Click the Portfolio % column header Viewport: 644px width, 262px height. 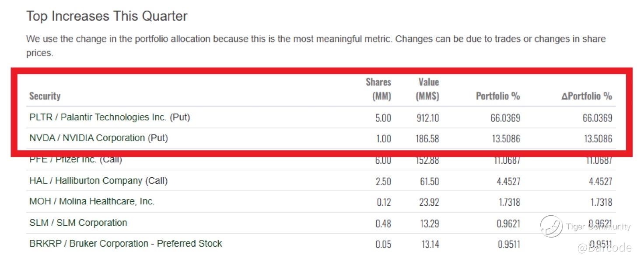pyautogui.click(x=498, y=96)
